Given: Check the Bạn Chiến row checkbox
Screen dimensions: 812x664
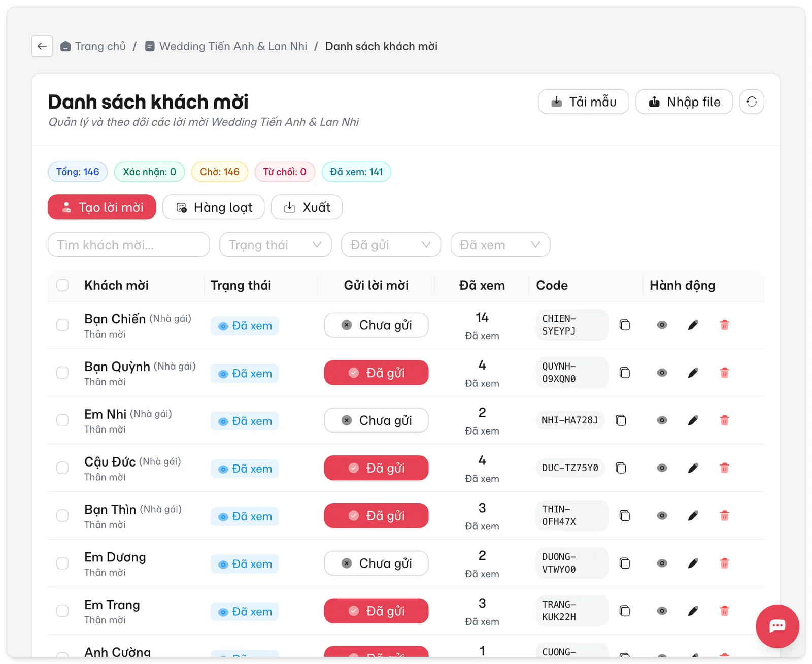Looking at the screenshot, I should [62, 325].
